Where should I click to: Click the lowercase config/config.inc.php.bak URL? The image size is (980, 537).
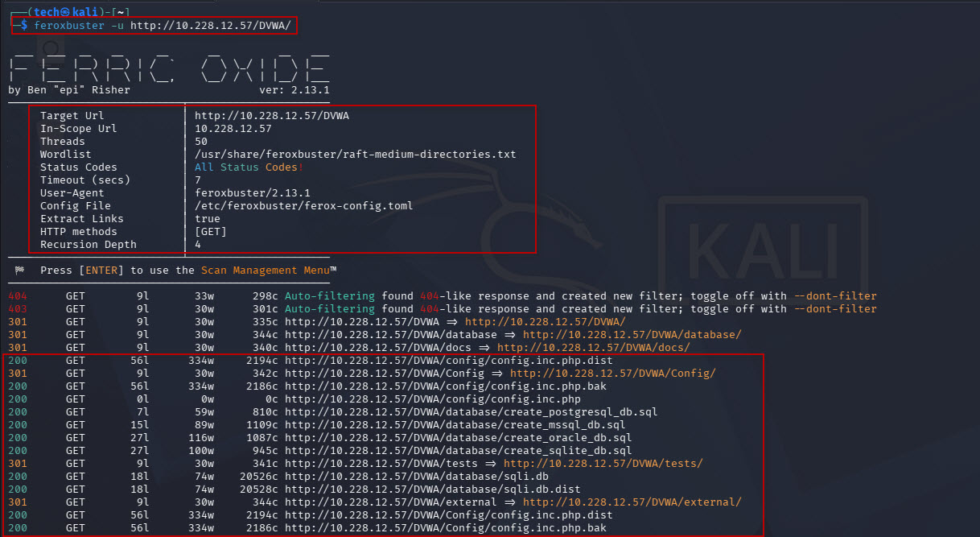(446, 386)
